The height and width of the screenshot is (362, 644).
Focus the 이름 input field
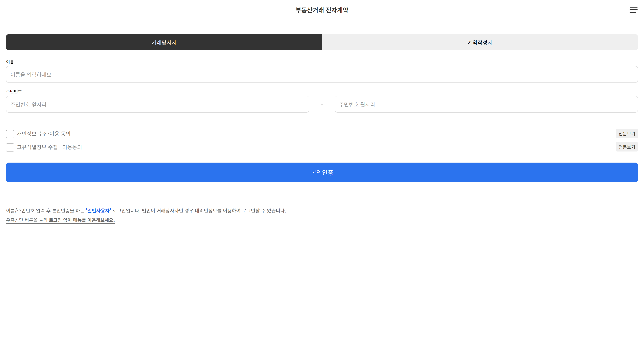pyautogui.click(x=322, y=74)
